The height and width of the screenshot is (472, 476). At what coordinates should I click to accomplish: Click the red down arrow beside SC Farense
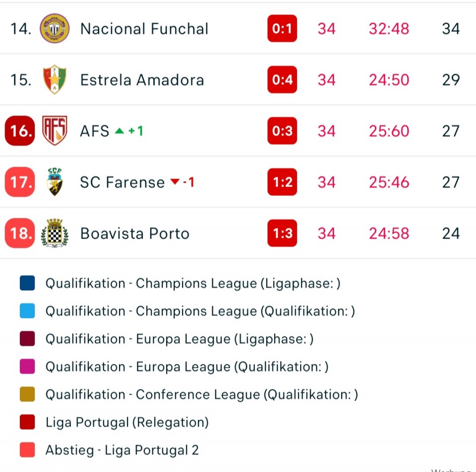click(175, 182)
